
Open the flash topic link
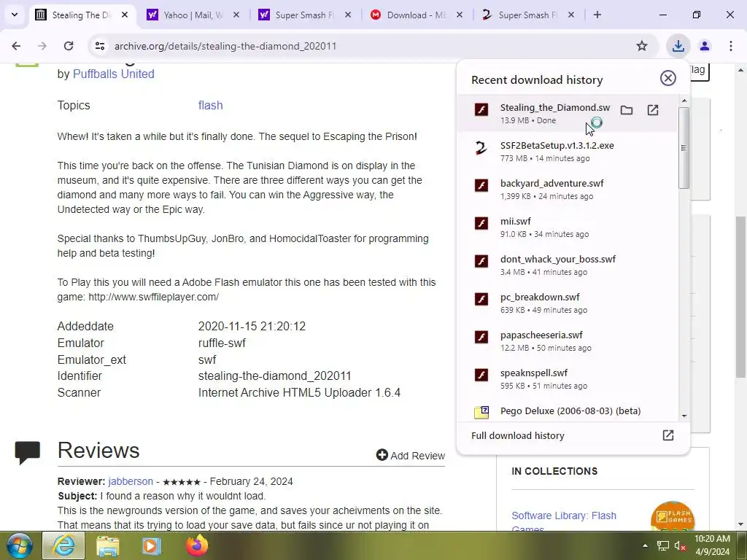(211, 105)
